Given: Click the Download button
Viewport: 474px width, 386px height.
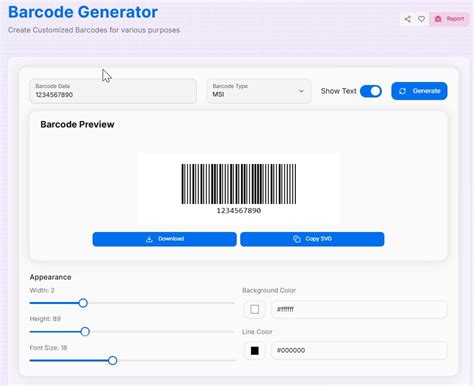Looking at the screenshot, I should pyautogui.click(x=165, y=239).
